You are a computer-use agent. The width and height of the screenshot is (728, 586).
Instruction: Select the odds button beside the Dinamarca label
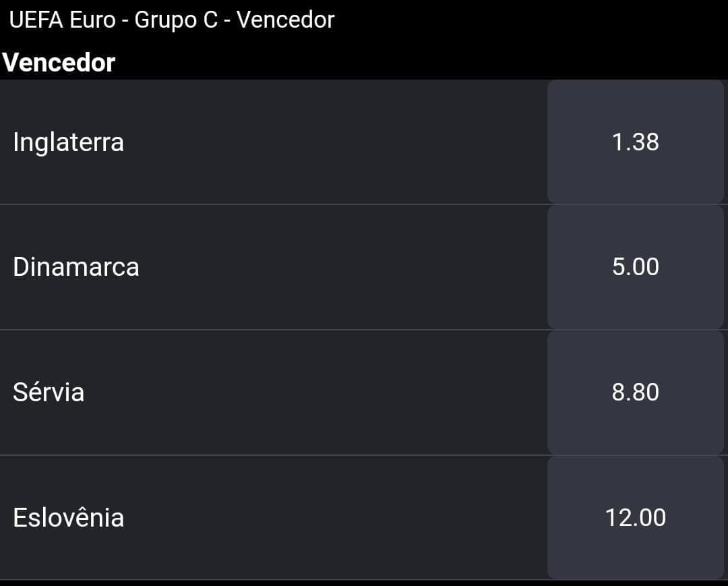[x=635, y=267]
